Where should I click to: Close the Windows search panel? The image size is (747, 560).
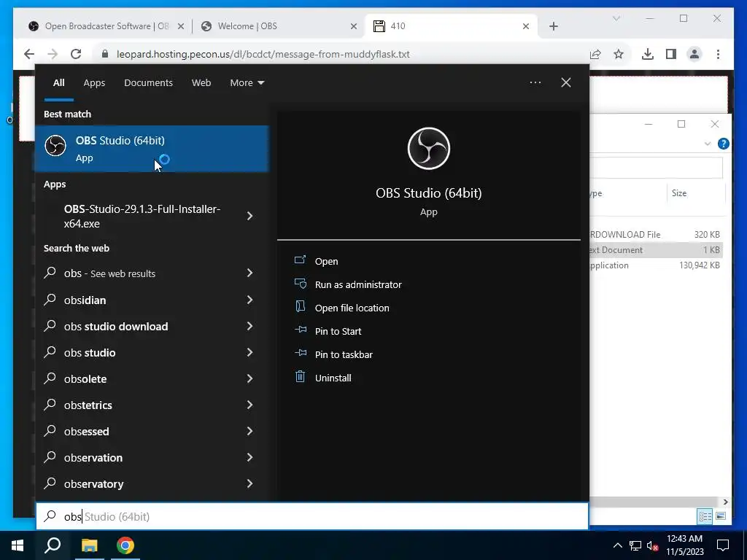[x=566, y=82]
